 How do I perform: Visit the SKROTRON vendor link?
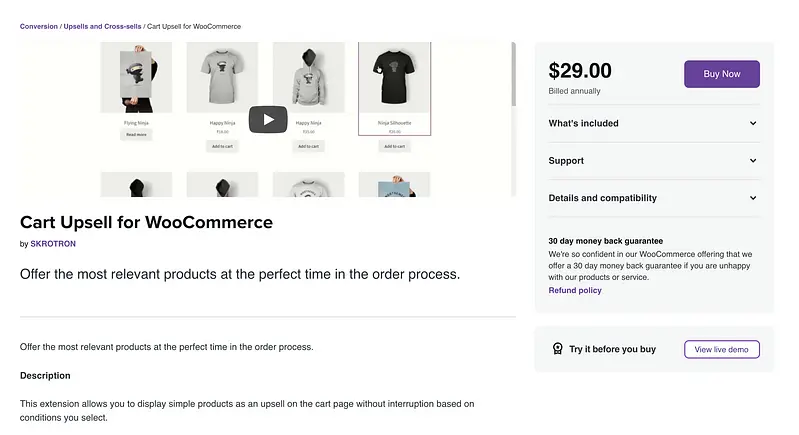pos(52,243)
